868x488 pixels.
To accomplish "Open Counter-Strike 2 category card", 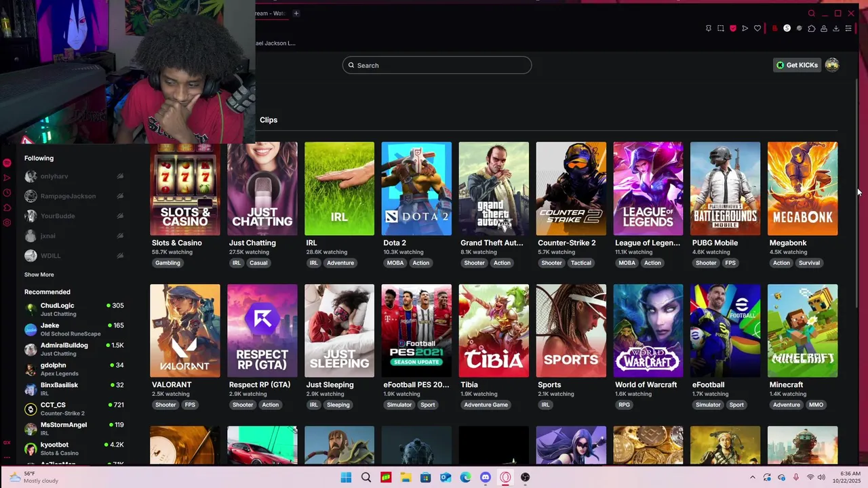I will tap(571, 188).
